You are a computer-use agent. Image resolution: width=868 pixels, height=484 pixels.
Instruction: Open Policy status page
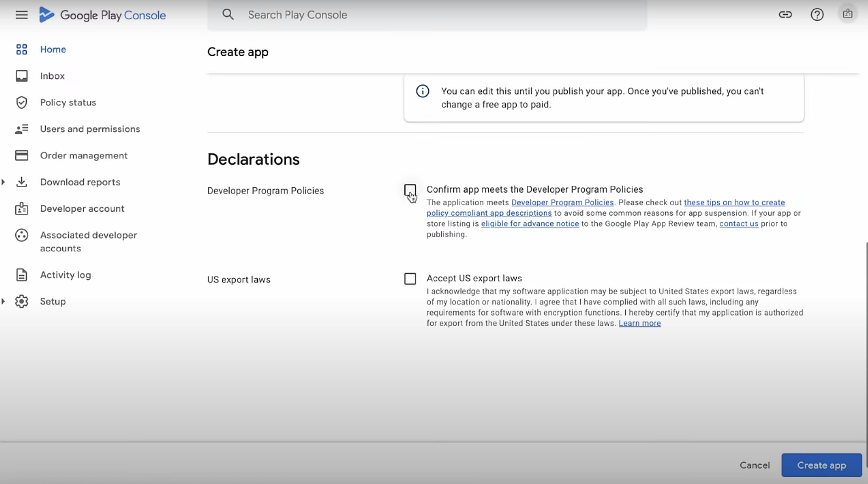68,102
